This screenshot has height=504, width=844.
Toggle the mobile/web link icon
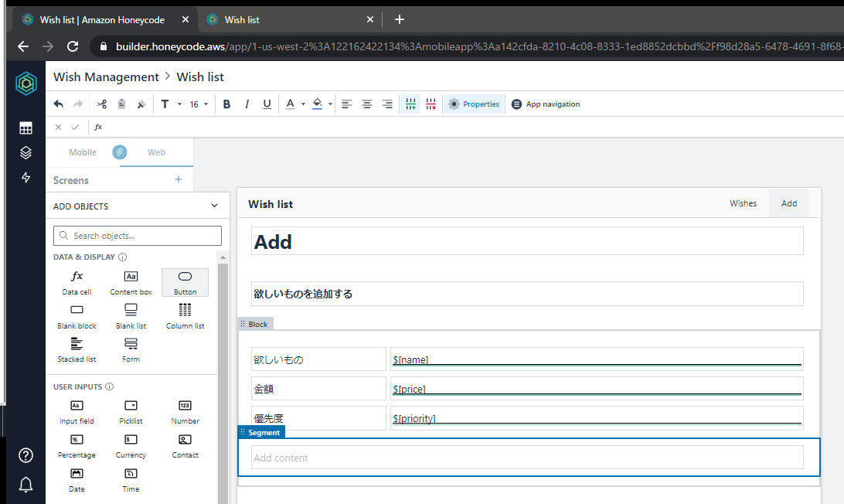click(120, 152)
